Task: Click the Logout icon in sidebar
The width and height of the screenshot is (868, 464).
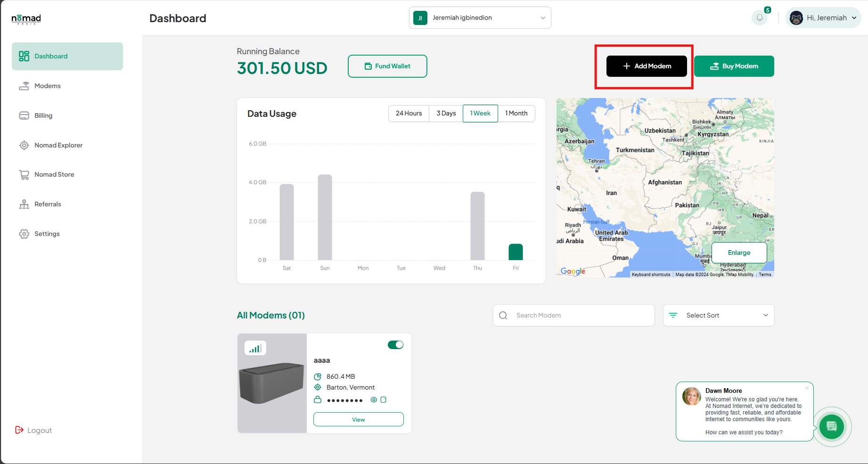Action: 19,430
